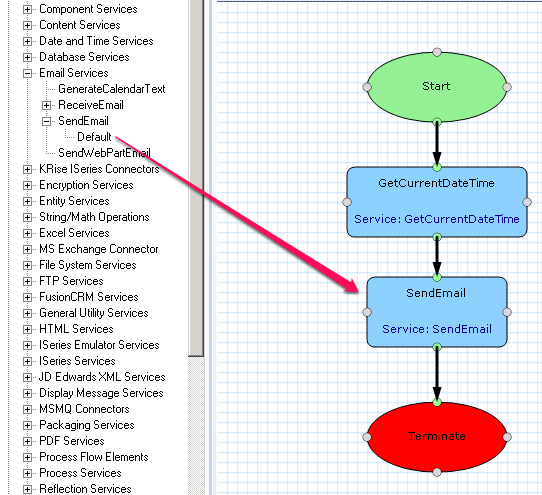This screenshot has height=495, width=542.
Task: Select the Excel Services item
Action: (74, 233)
